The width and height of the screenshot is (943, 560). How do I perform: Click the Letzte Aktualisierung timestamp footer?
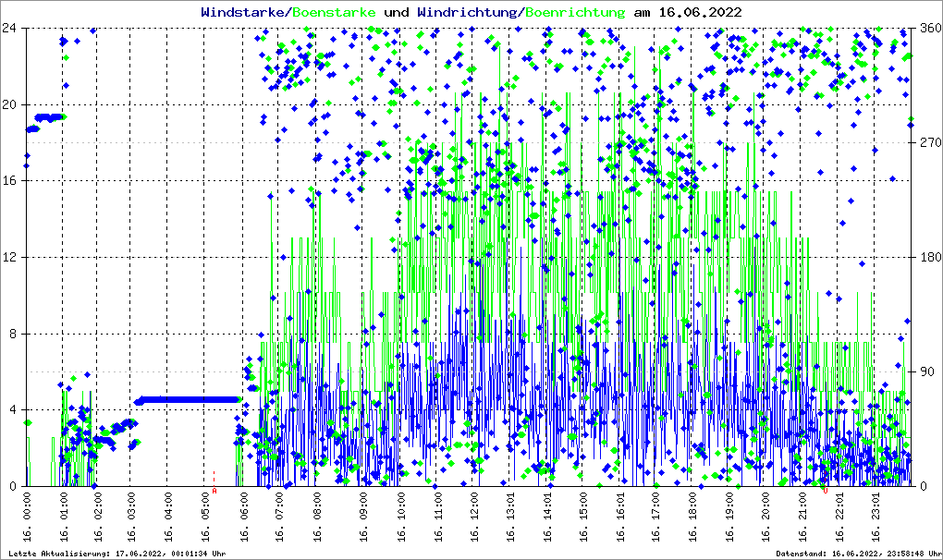[114, 554]
